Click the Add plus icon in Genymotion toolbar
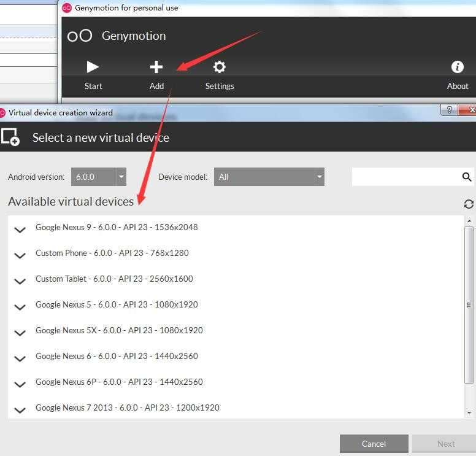Screen dimensions: 476x456 156,67
